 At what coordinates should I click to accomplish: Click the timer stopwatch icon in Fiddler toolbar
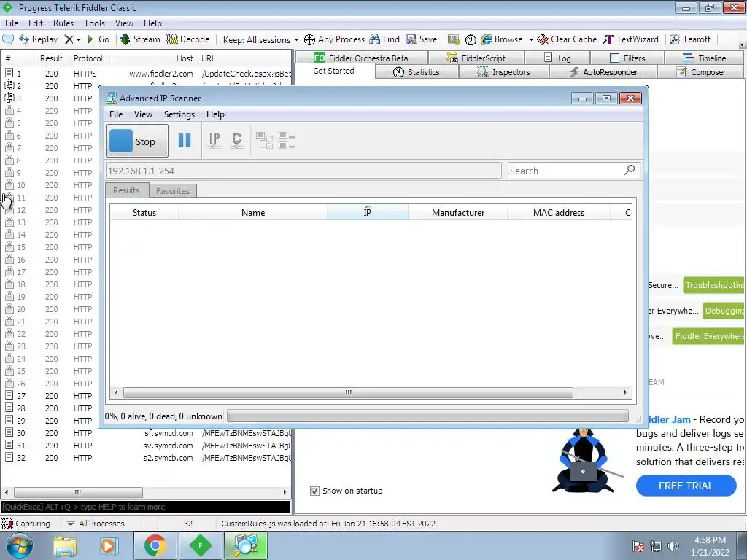[471, 39]
